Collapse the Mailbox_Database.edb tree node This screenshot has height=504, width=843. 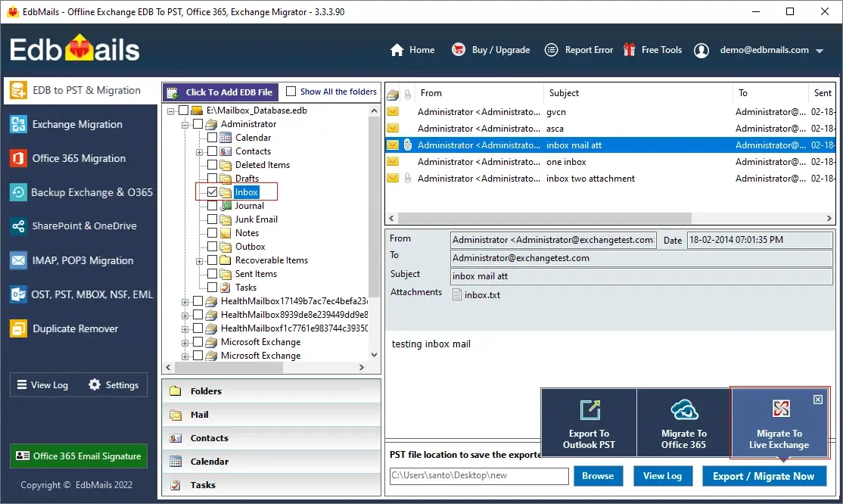(170, 111)
